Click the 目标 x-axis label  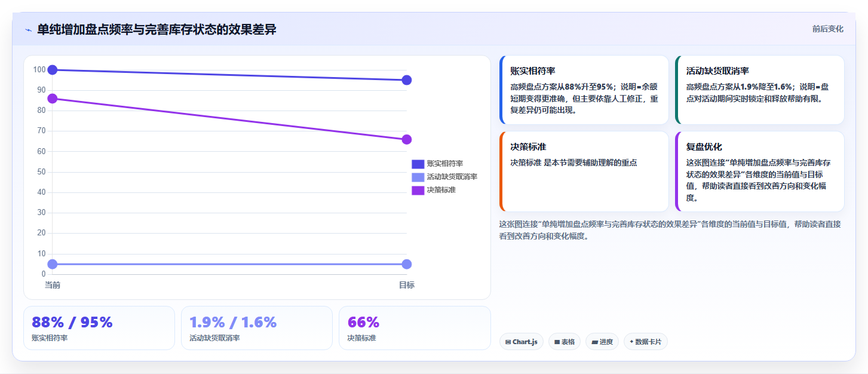click(x=407, y=285)
